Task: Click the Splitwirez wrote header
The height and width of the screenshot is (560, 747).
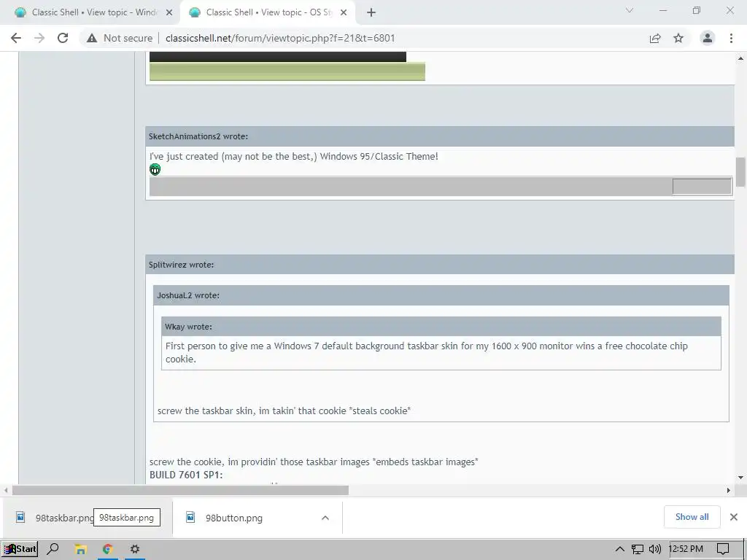Action: tap(440, 264)
